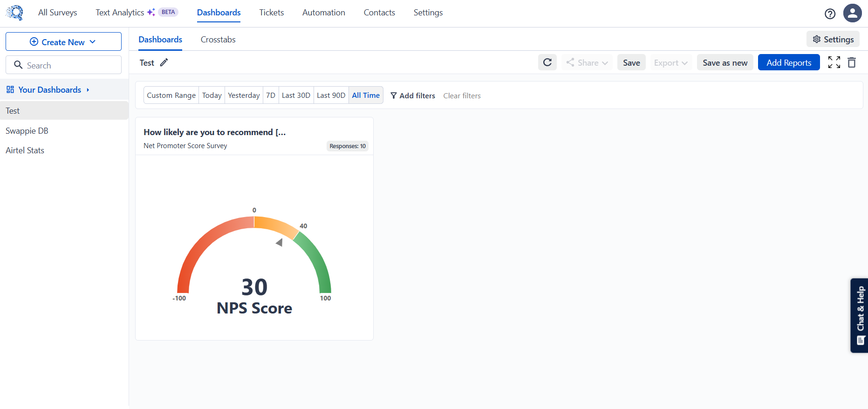Image resolution: width=868 pixels, height=409 pixels.
Task: Click the SurveySparrow logo icon
Action: tap(15, 13)
